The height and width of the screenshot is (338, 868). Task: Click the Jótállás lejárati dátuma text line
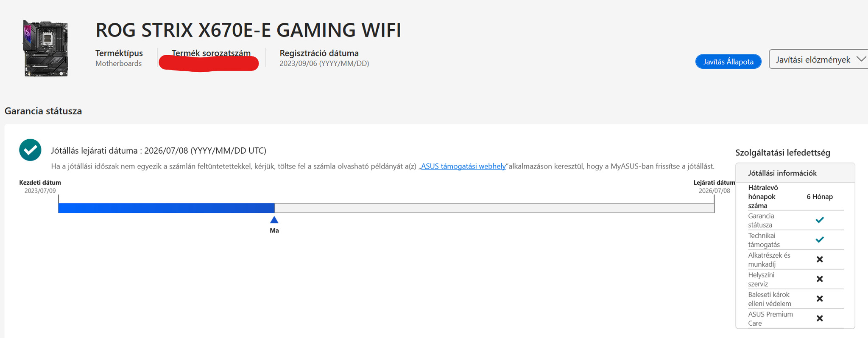tap(159, 150)
